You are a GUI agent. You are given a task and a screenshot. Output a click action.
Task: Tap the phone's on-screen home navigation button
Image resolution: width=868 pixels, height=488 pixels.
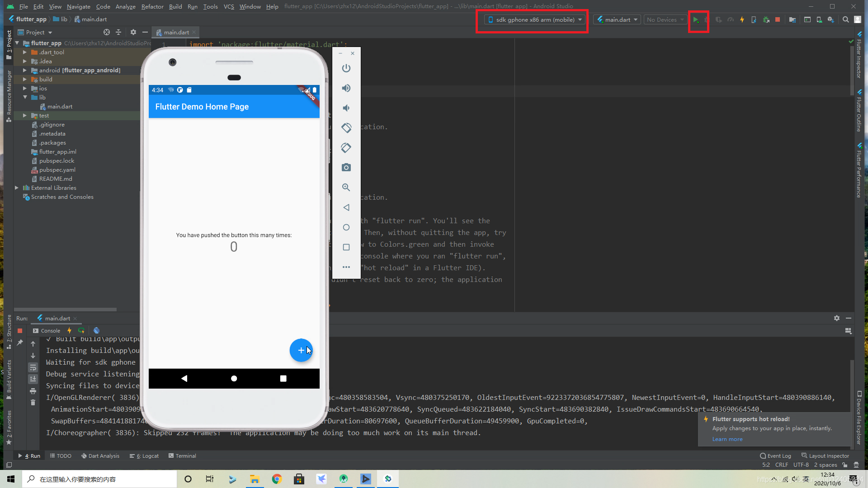click(x=234, y=379)
